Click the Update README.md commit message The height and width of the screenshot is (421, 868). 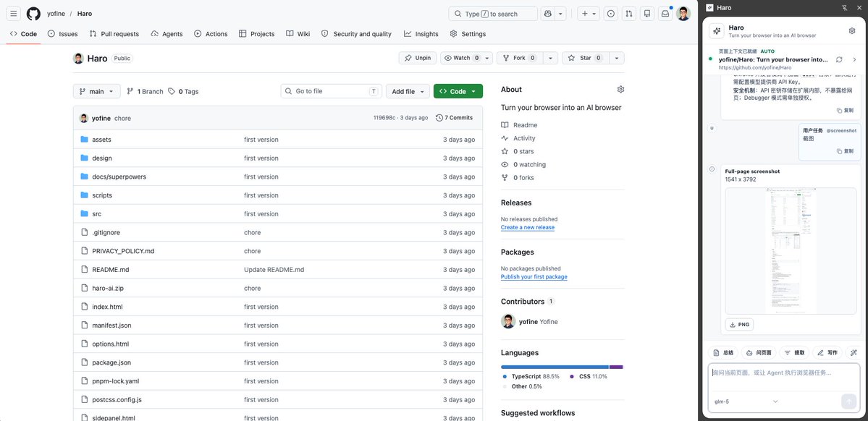tap(274, 269)
